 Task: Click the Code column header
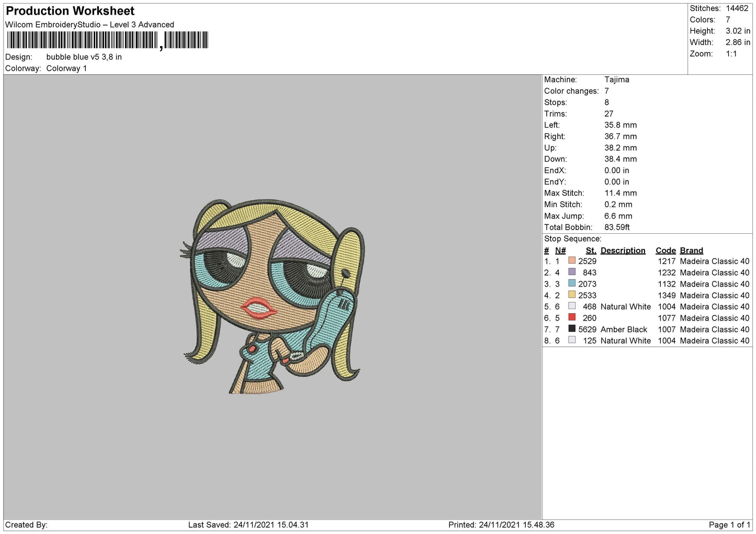665,251
